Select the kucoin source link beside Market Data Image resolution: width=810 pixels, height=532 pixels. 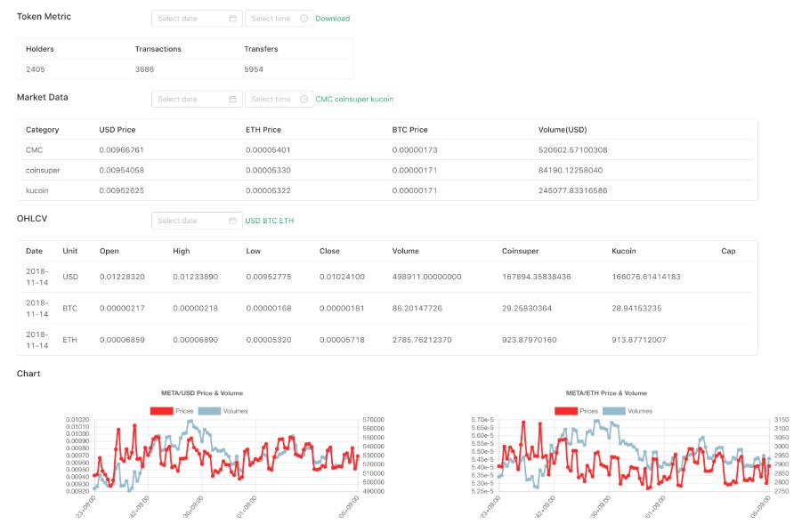[x=383, y=100]
